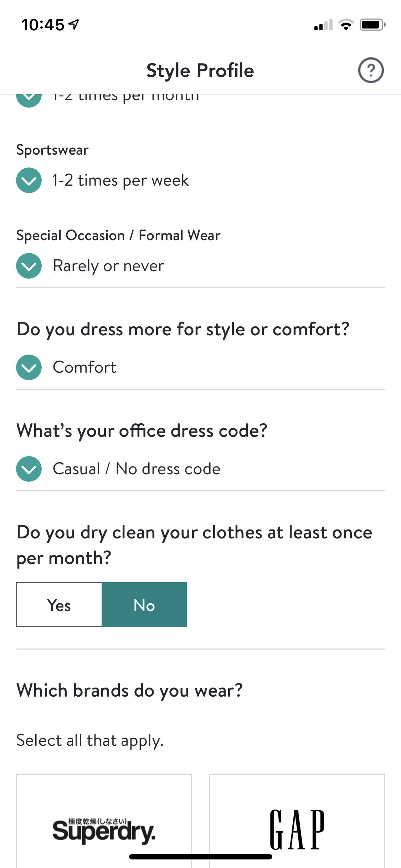Screen dimensions: 401x868
Task: Tap the home indicator bar
Action: (201, 857)
